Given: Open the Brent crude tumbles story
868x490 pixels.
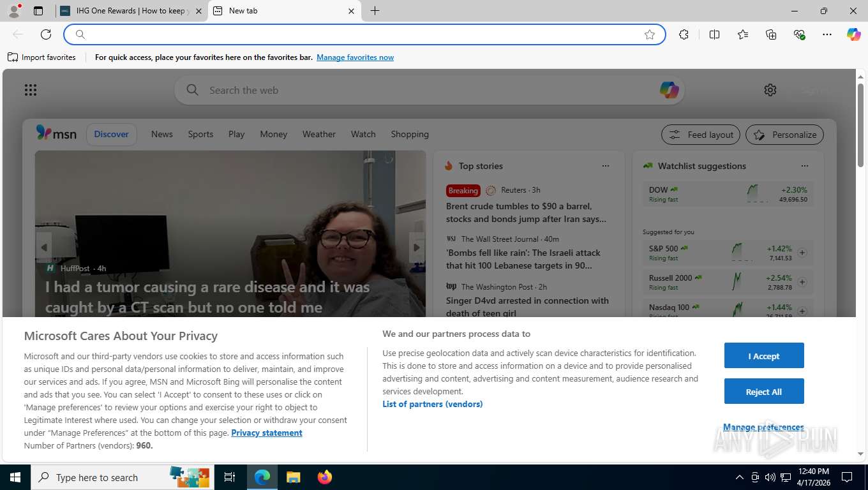Looking at the screenshot, I should [527, 212].
